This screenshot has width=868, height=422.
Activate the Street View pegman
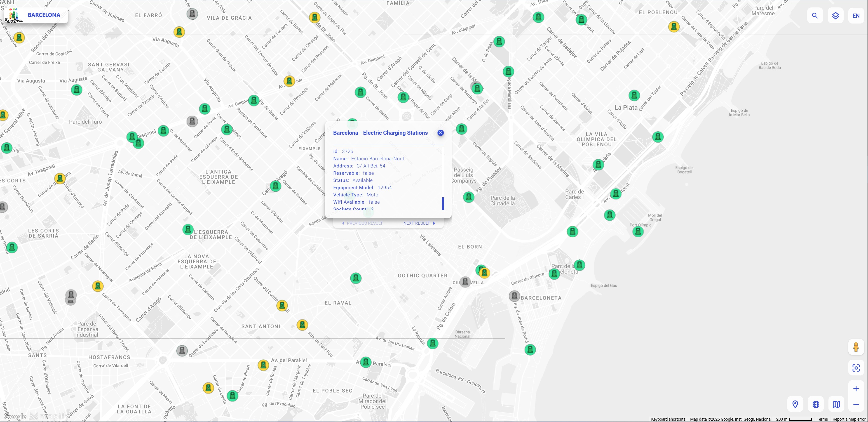click(856, 347)
